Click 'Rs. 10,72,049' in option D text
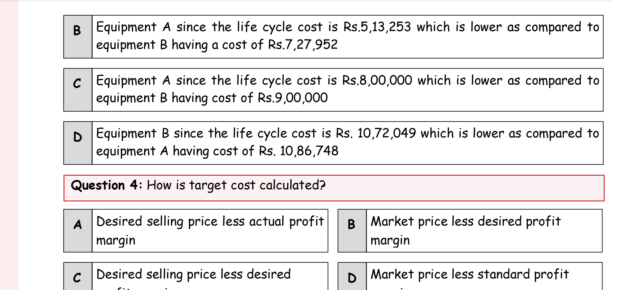 pos(376,133)
